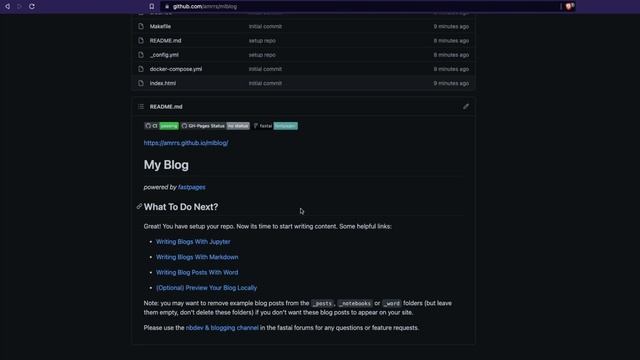Click the _posts code label

pyautogui.click(x=322, y=303)
